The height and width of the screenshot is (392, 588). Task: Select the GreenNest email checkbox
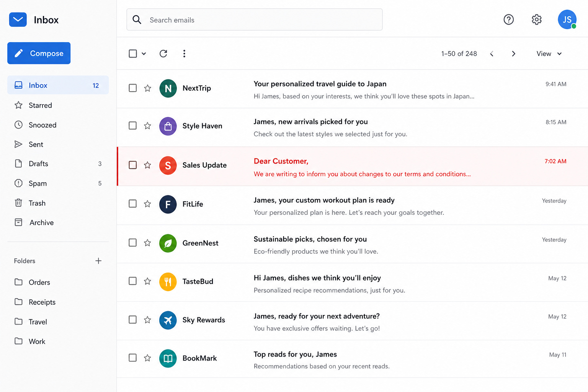pos(133,243)
